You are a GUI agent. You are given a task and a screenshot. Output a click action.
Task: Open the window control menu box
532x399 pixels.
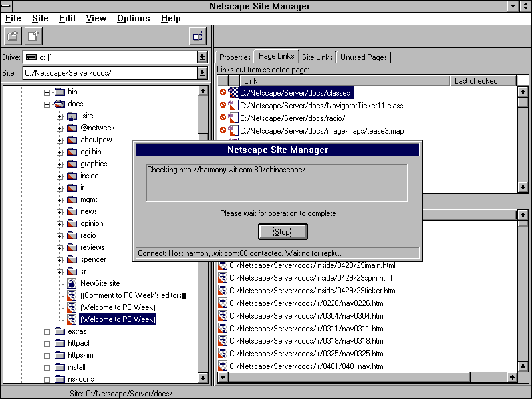tap(7, 6)
